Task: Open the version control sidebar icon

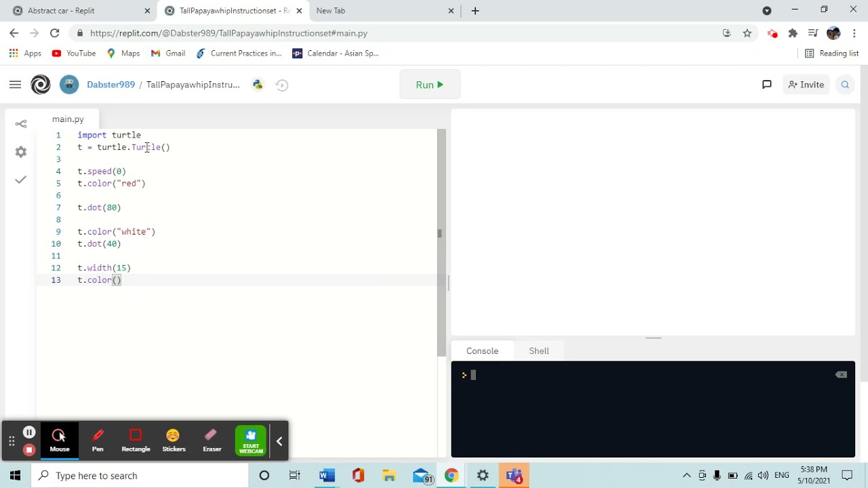Action: [x=21, y=123]
